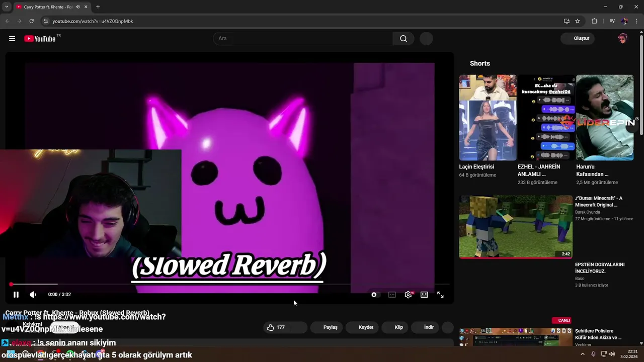Open the taskbar microphone indicator

point(593,354)
